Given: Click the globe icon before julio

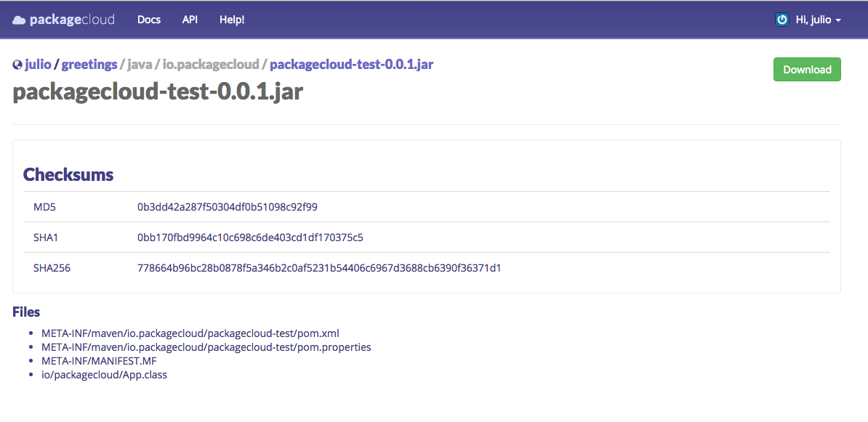Looking at the screenshot, I should [x=17, y=65].
